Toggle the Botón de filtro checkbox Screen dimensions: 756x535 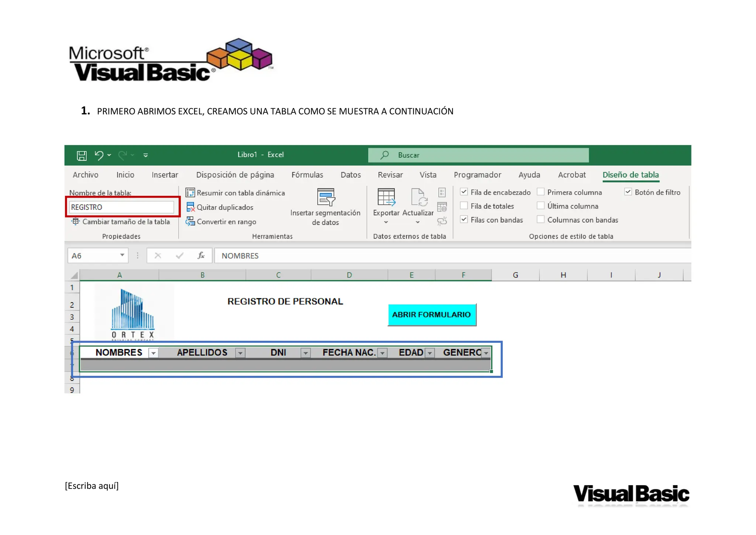click(628, 192)
